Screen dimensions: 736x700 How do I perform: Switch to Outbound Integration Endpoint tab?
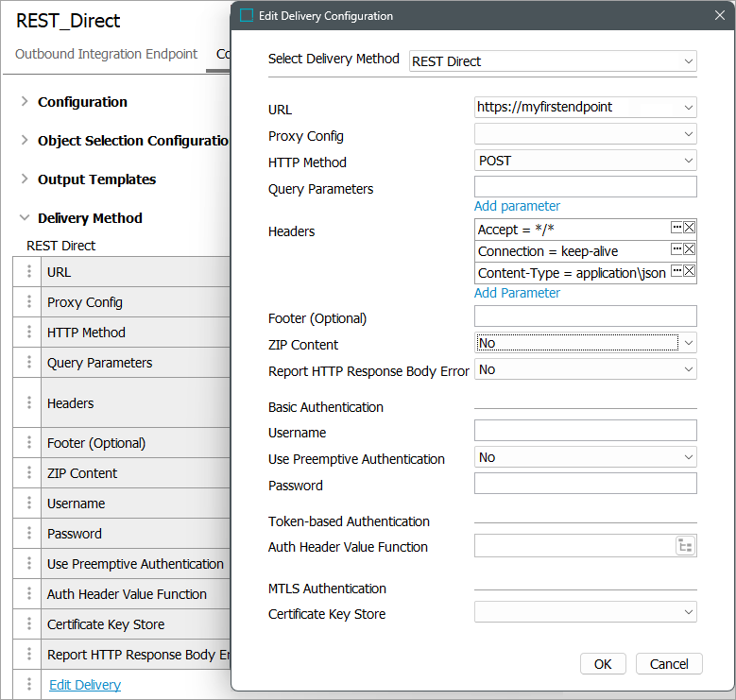click(x=107, y=54)
